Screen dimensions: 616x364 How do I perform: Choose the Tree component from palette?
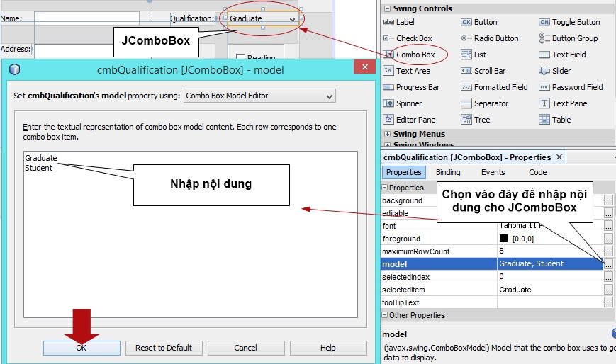[x=482, y=120]
